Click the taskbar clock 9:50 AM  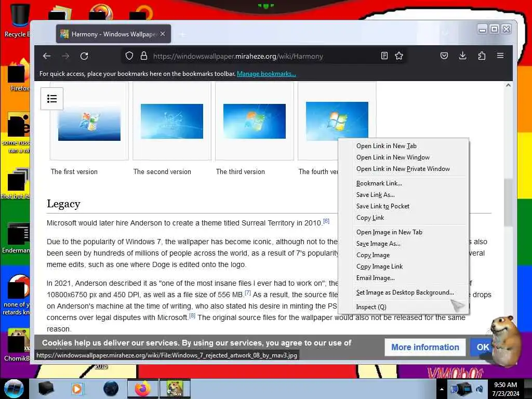point(506,389)
